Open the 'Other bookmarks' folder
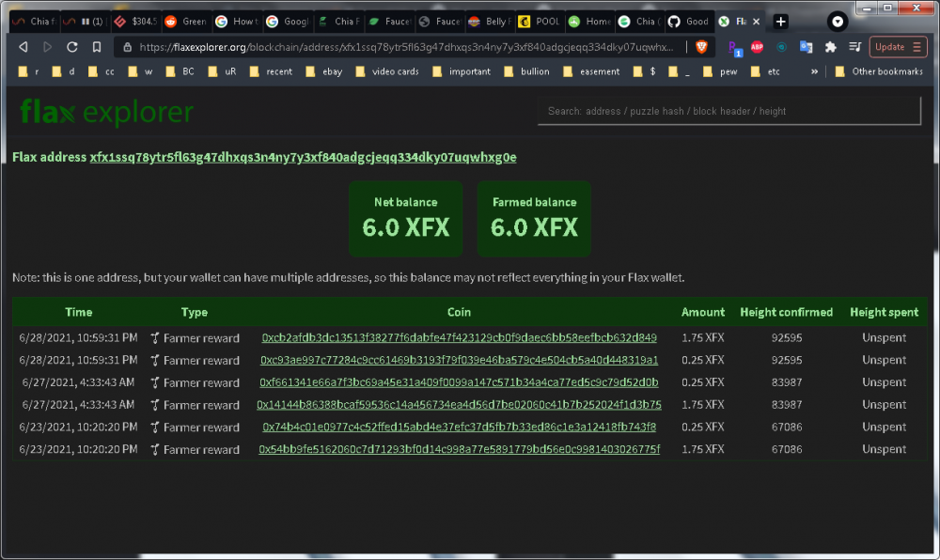Screen dimensions: 940x560 pos(879,71)
